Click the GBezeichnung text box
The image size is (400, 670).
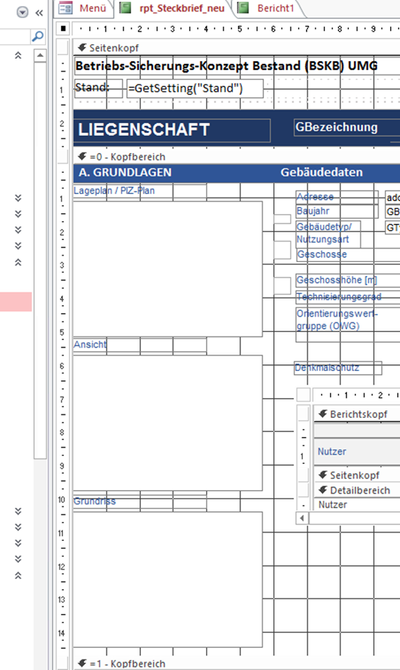347,128
